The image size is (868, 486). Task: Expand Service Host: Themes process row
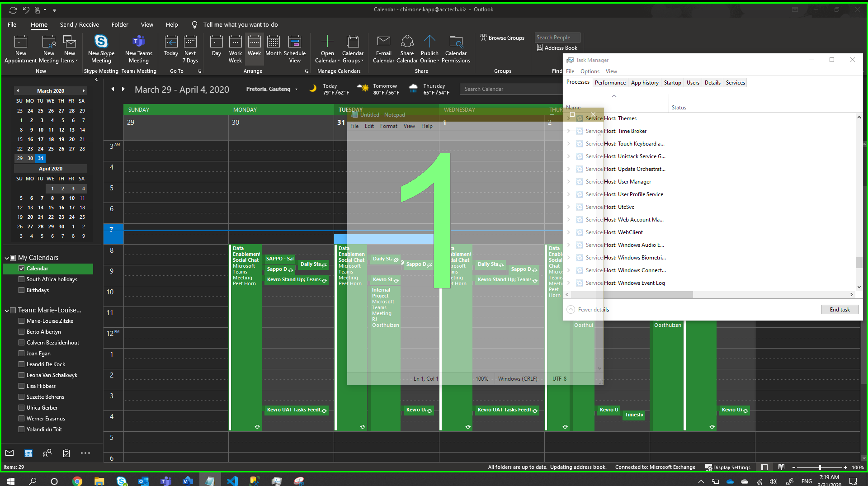click(569, 118)
